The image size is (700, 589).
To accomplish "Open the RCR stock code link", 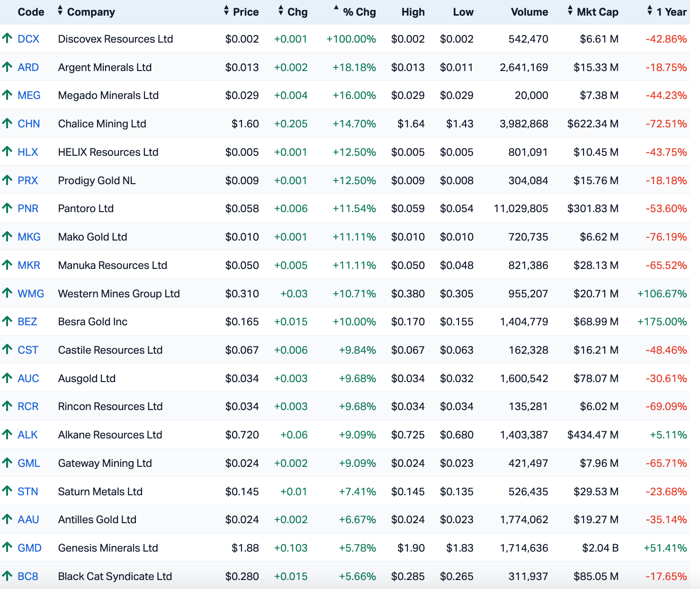I will point(28,406).
